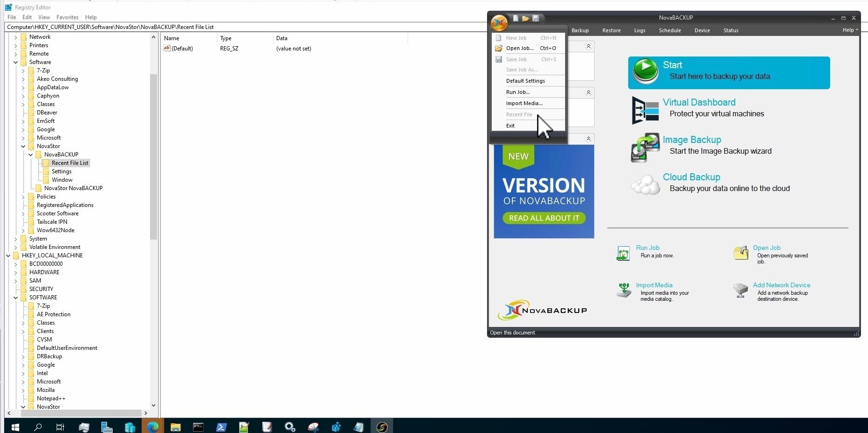Click READ ALL ABOUT IT button
868x433 pixels.
[544, 218]
